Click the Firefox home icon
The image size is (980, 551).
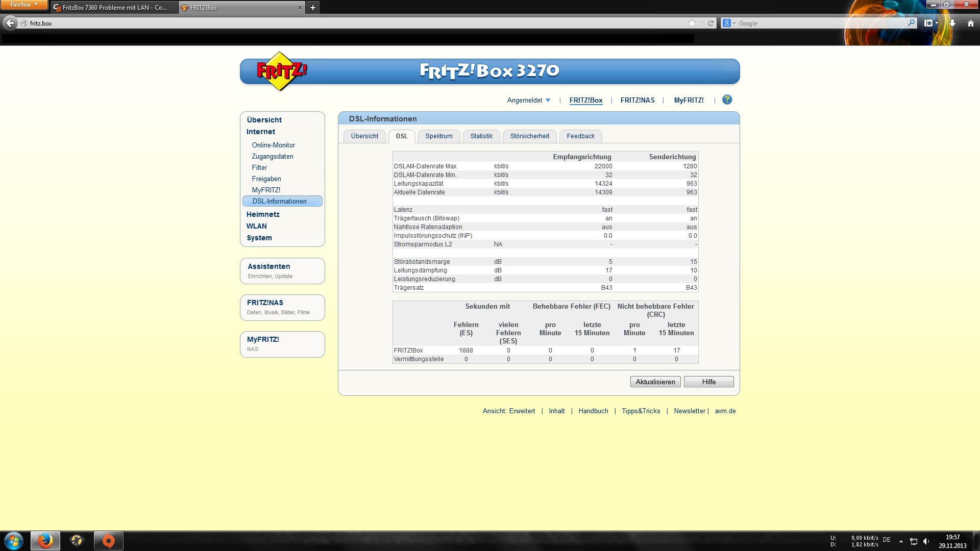coord(970,23)
